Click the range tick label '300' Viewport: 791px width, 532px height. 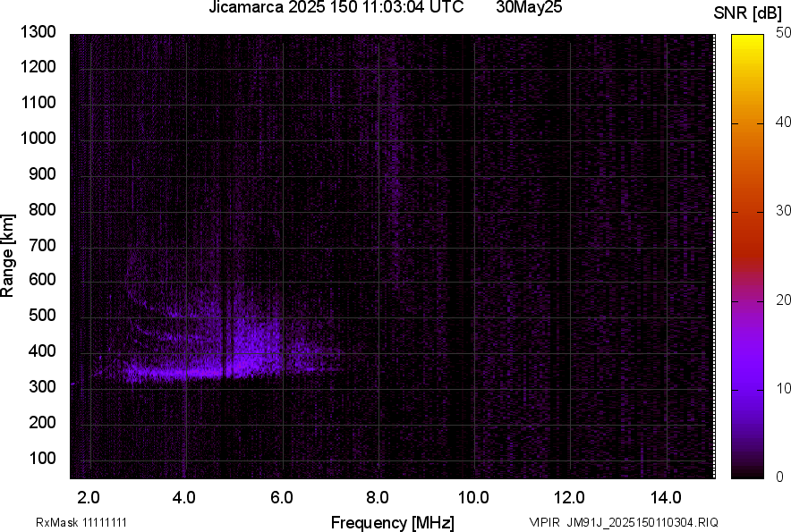(x=42, y=387)
